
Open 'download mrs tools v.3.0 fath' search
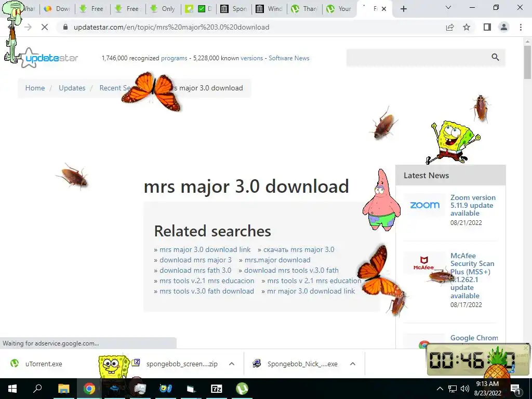291,270
